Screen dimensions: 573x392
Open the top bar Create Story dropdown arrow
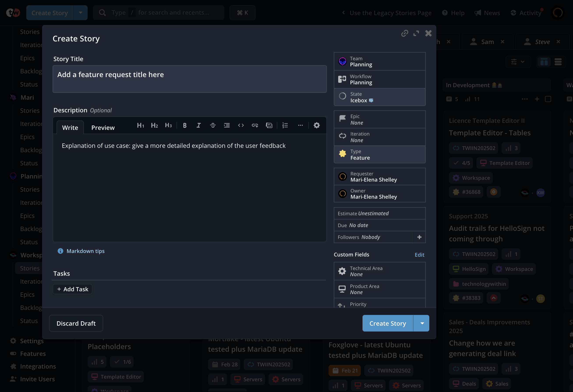pos(81,12)
